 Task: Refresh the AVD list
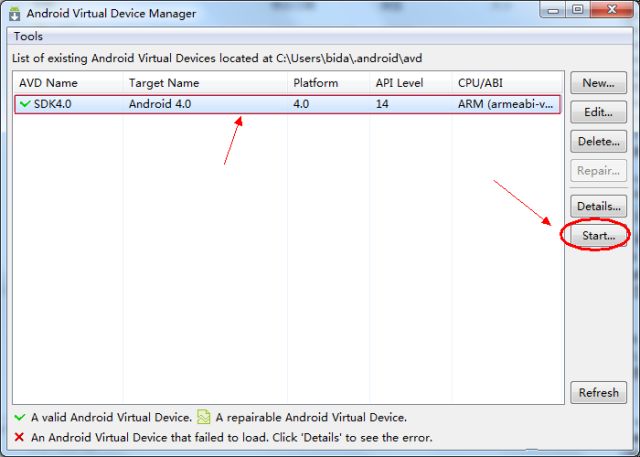[x=598, y=393]
